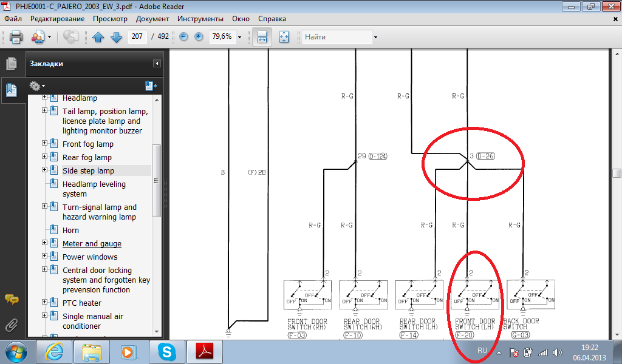Screen dimensions: 622x364
Task: Show hidden system tray icons
Action: [x=499, y=352]
